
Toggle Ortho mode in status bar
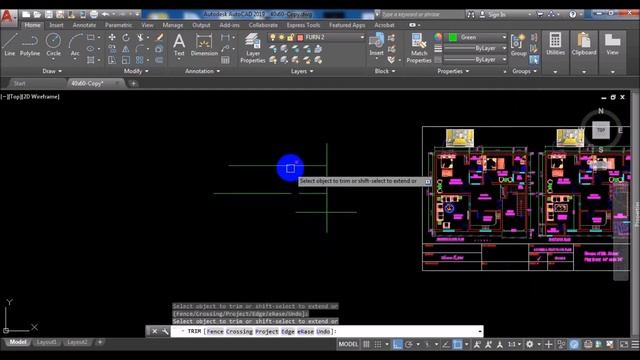pos(397,344)
